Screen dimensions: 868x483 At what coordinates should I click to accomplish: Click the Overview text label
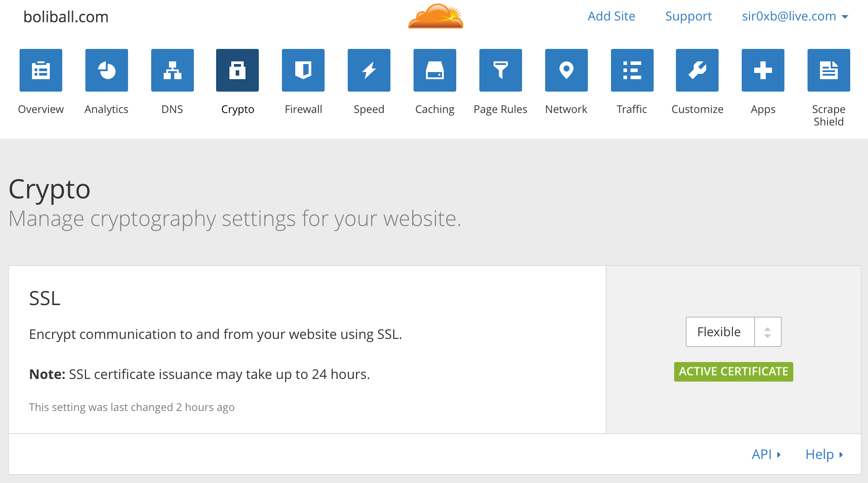(41, 109)
